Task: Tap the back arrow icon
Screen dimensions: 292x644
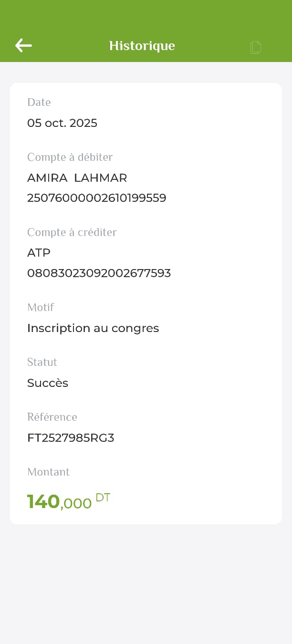Action: coord(23,45)
